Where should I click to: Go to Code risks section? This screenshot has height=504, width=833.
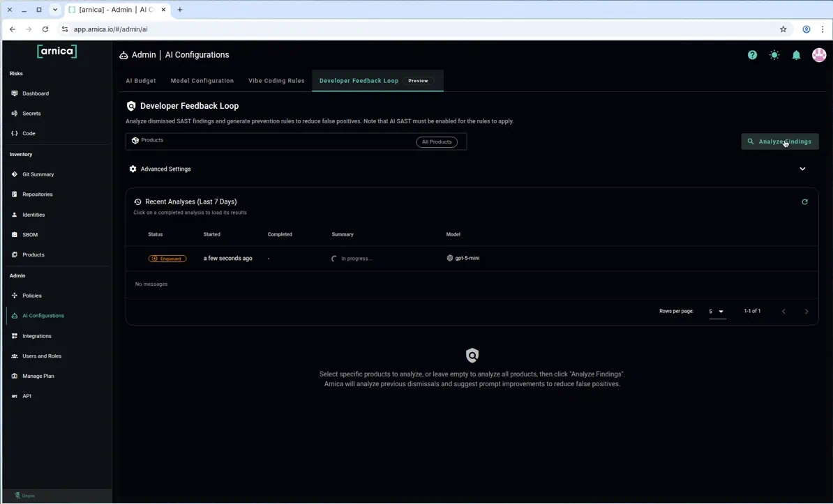[x=29, y=134]
